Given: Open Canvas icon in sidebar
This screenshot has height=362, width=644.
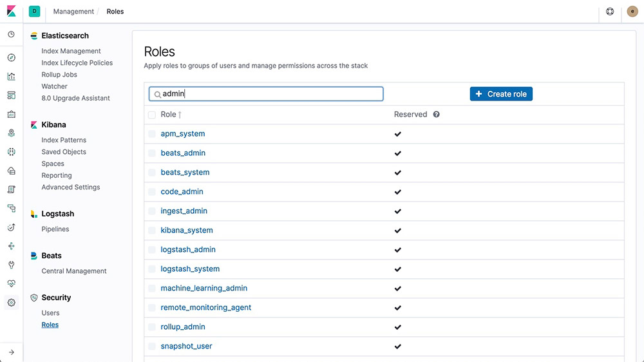Looking at the screenshot, I should [12, 114].
